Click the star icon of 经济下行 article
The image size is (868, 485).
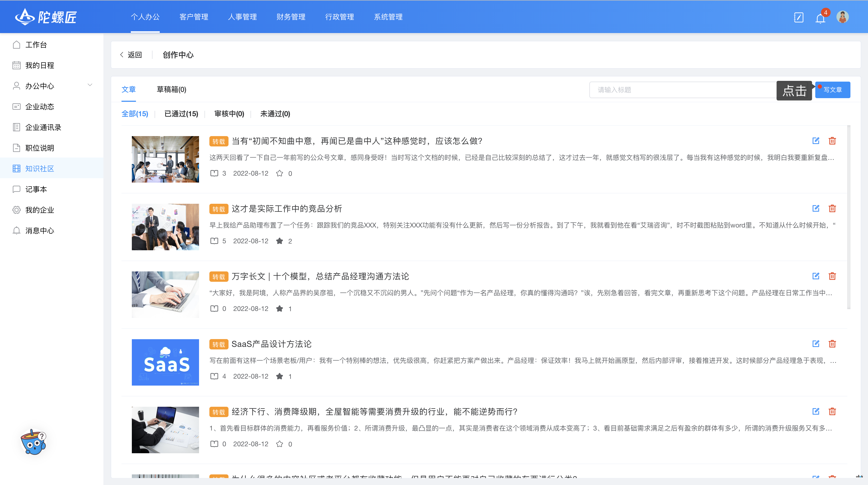tap(279, 444)
